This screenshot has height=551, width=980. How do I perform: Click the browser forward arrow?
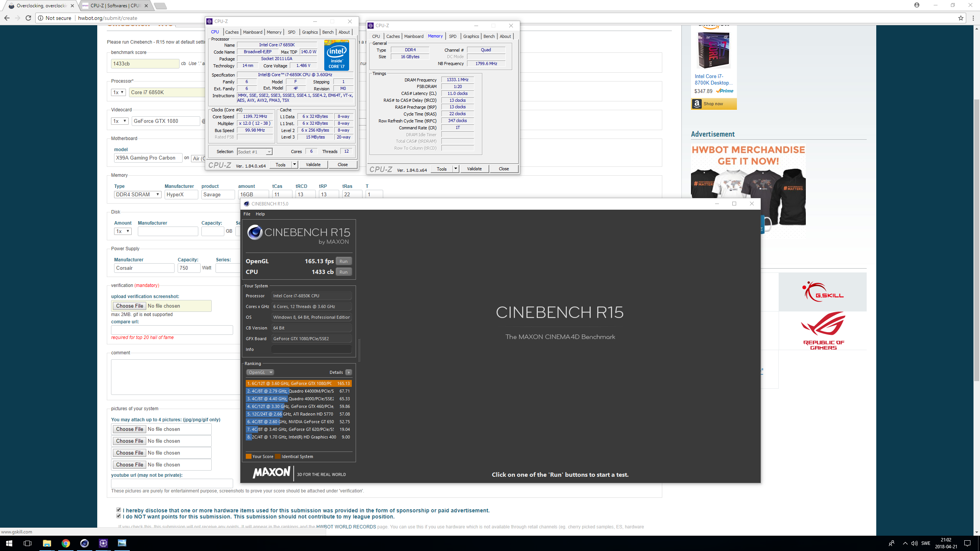18,18
